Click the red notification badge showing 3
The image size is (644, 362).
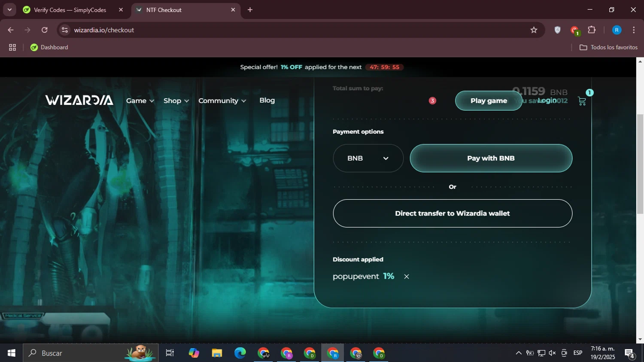[x=432, y=100]
